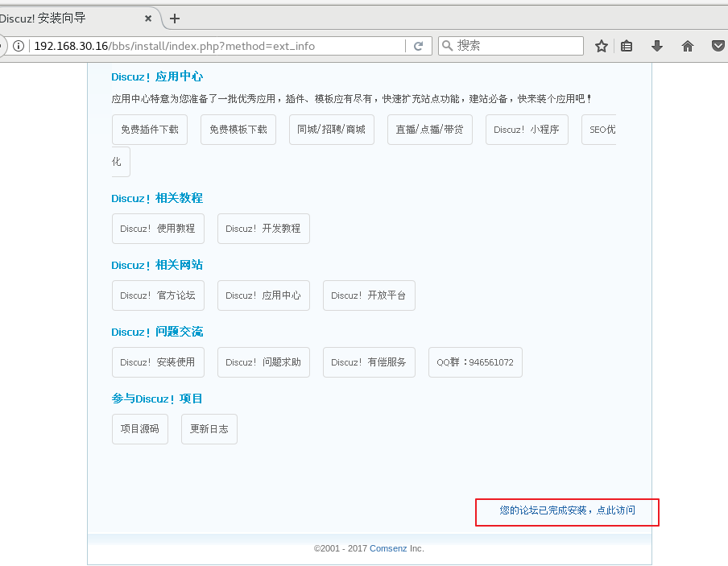Open Discuz! 有偿服务 button
This screenshot has height=566, width=728.
click(x=369, y=362)
